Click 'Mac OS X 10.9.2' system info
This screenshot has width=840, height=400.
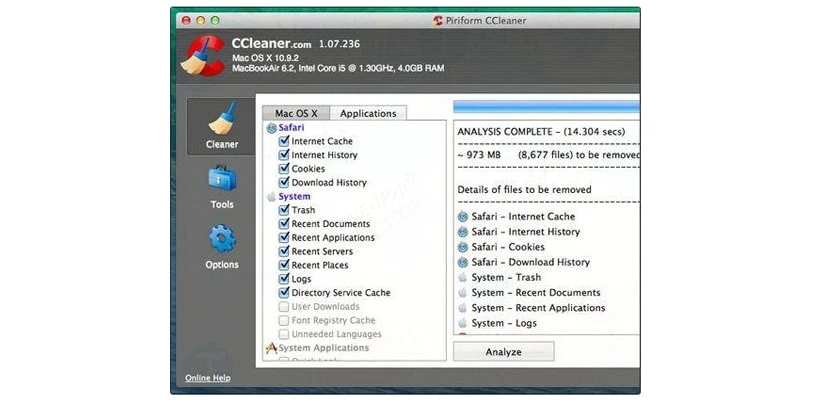(265, 58)
